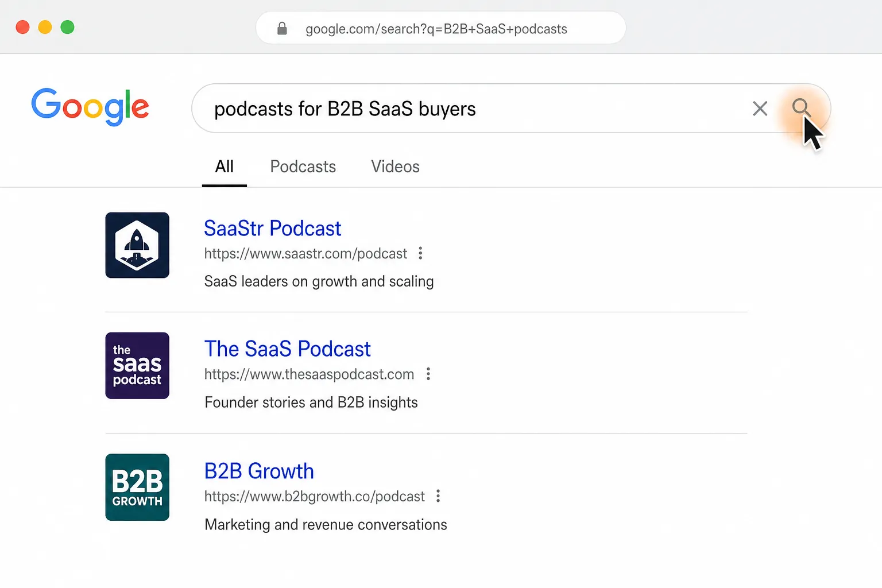Minimize the window with yellow button

tap(45, 27)
